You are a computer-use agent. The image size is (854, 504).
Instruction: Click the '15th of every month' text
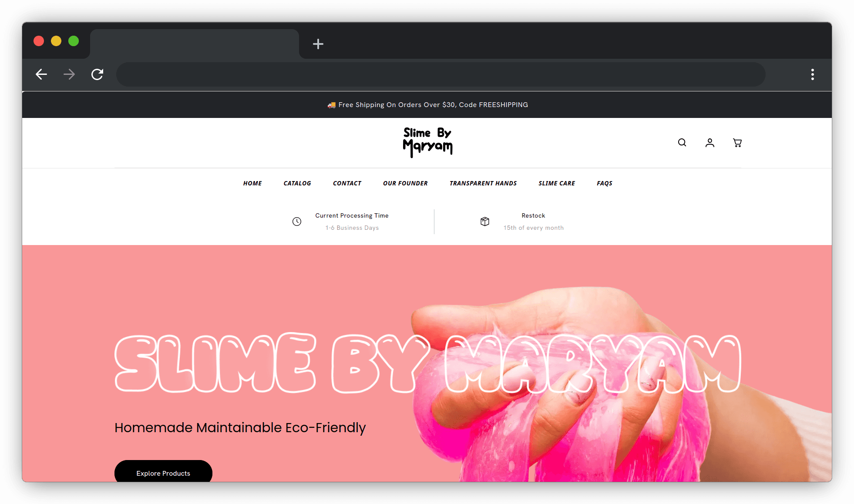point(533,228)
